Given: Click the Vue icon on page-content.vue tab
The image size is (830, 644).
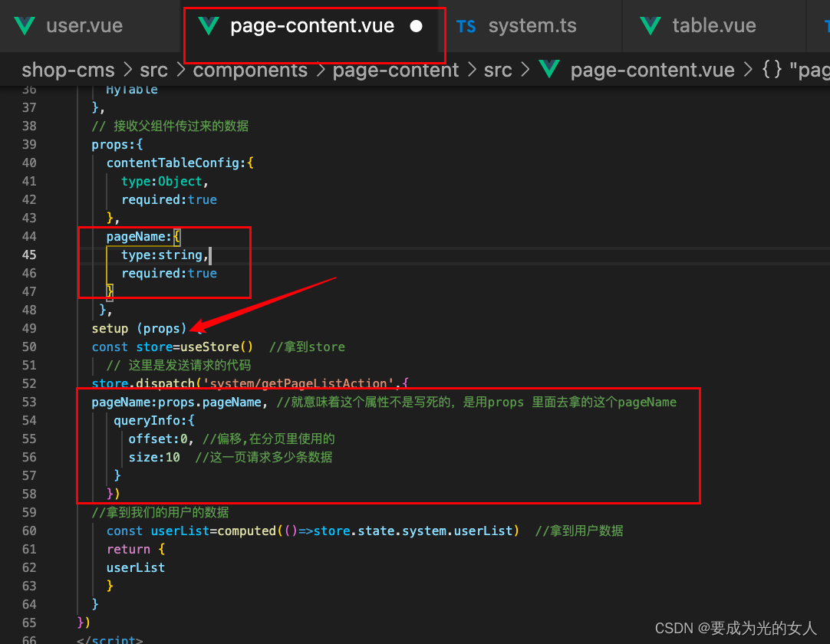Looking at the screenshot, I should point(208,25).
